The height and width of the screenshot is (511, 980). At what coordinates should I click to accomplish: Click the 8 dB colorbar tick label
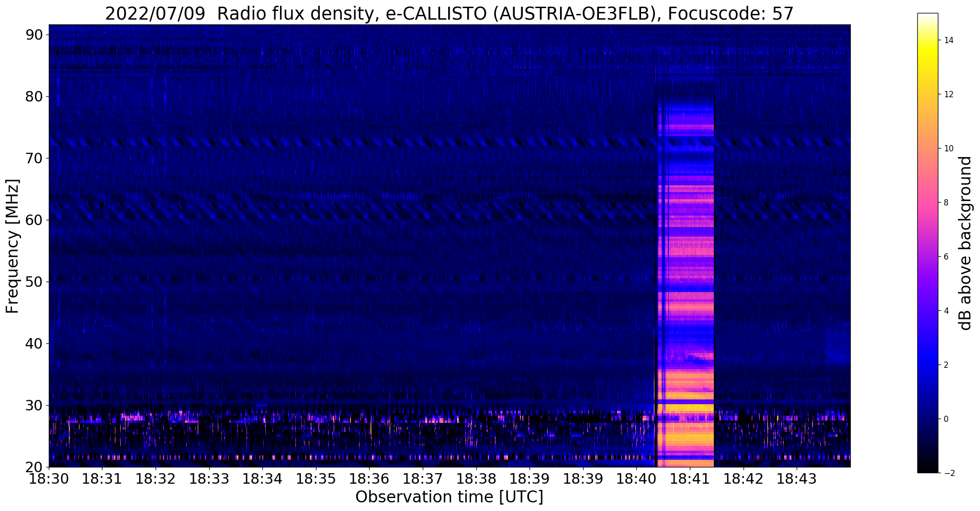(945, 203)
